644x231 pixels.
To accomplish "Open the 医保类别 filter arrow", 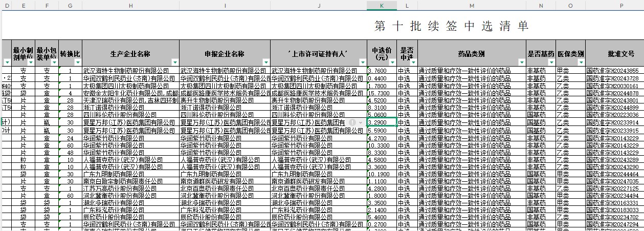I will [x=581, y=62].
